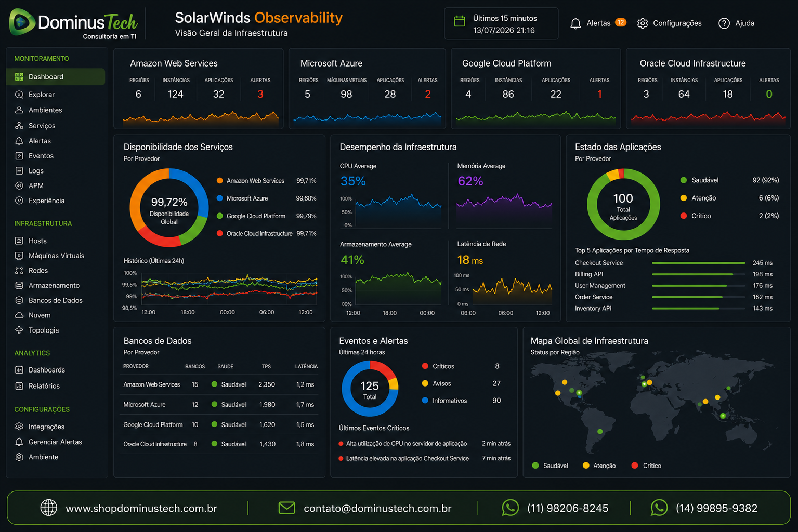Screen dimensions: 798x532
Task: Open Máquinas Virtuais menu entry
Action: [x=56, y=256]
